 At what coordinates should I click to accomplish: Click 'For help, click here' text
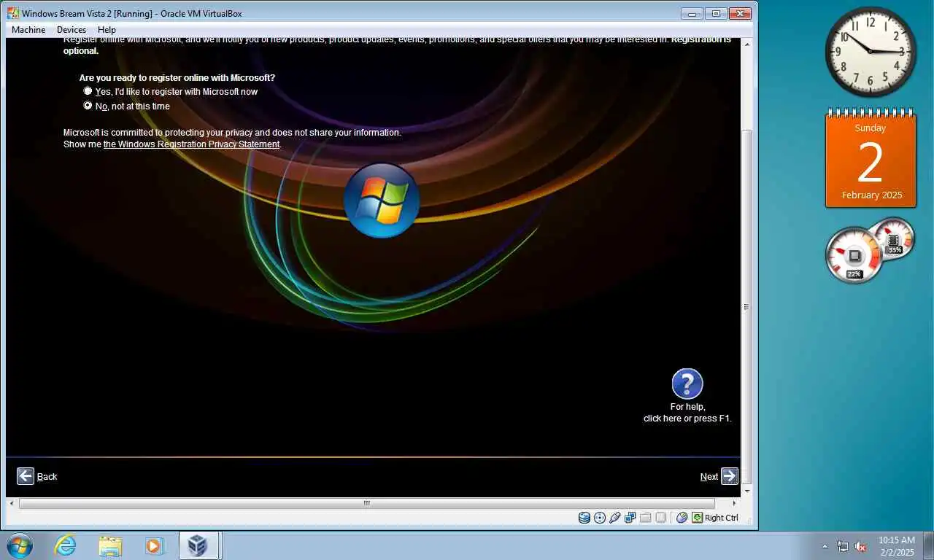(x=687, y=413)
